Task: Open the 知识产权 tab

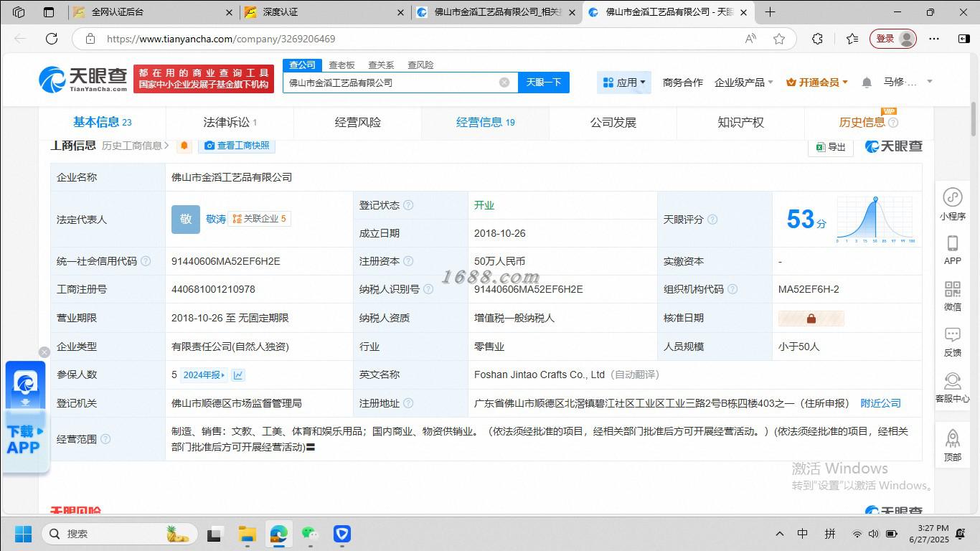Action: pos(741,122)
